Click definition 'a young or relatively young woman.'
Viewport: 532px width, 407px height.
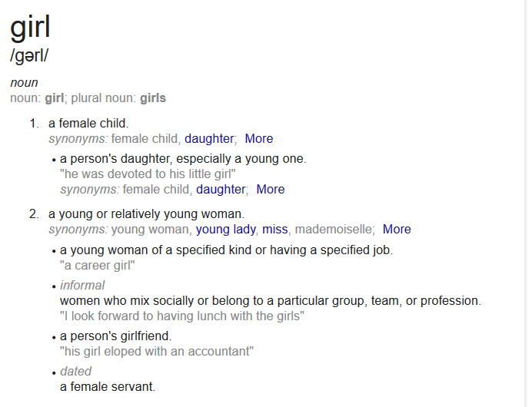click(146, 214)
